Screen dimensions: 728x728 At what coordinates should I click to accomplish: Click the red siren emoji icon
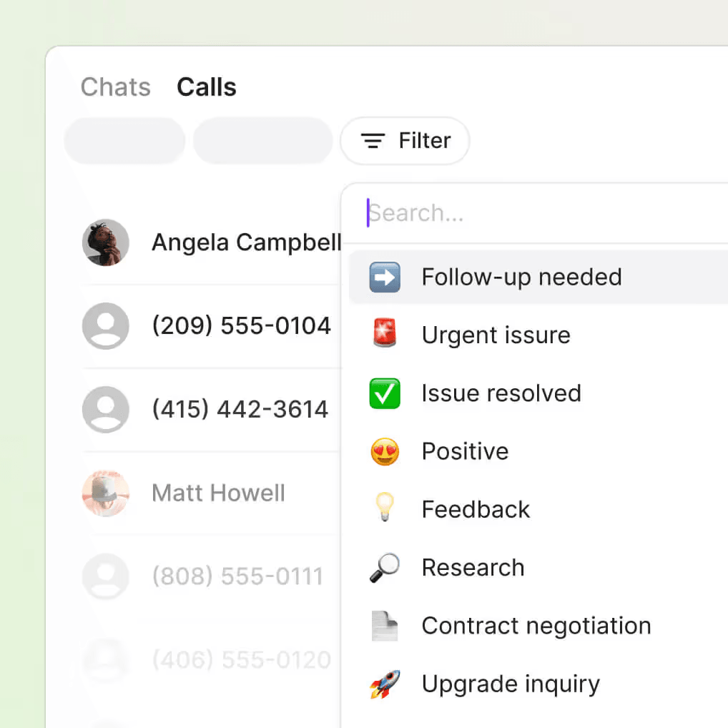pos(385,335)
